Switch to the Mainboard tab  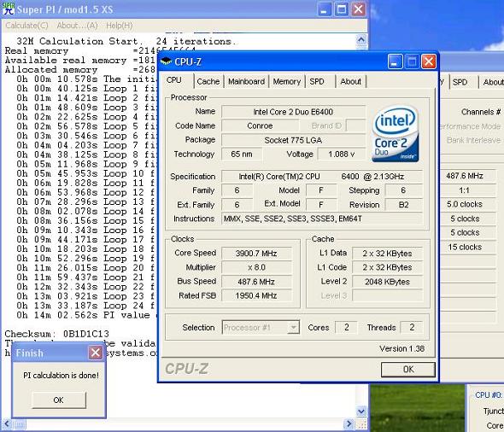click(247, 81)
